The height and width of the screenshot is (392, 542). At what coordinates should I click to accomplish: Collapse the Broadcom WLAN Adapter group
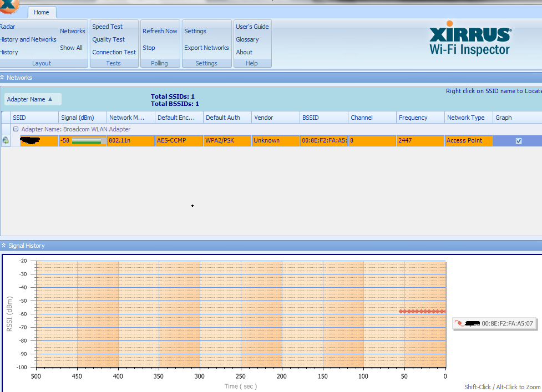(16, 129)
